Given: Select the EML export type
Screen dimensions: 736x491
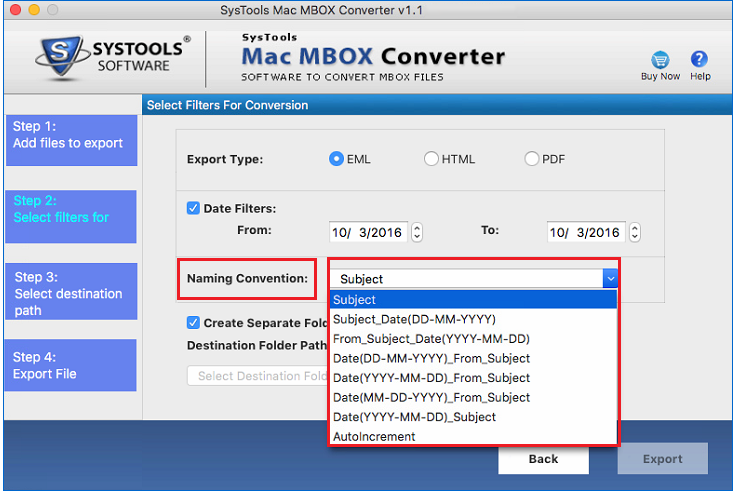Looking at the screenshot, I should (336, 159).
